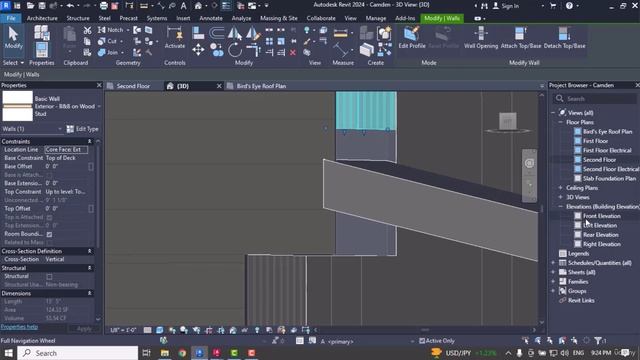Click the view scale 1/8" = 1'-0" button
This screenshot has width=640, height=360.
point(123,330)
